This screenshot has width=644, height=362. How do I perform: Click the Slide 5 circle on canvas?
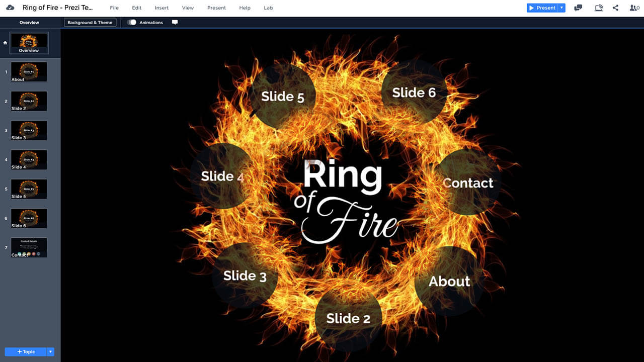click(x=283, y=96)
